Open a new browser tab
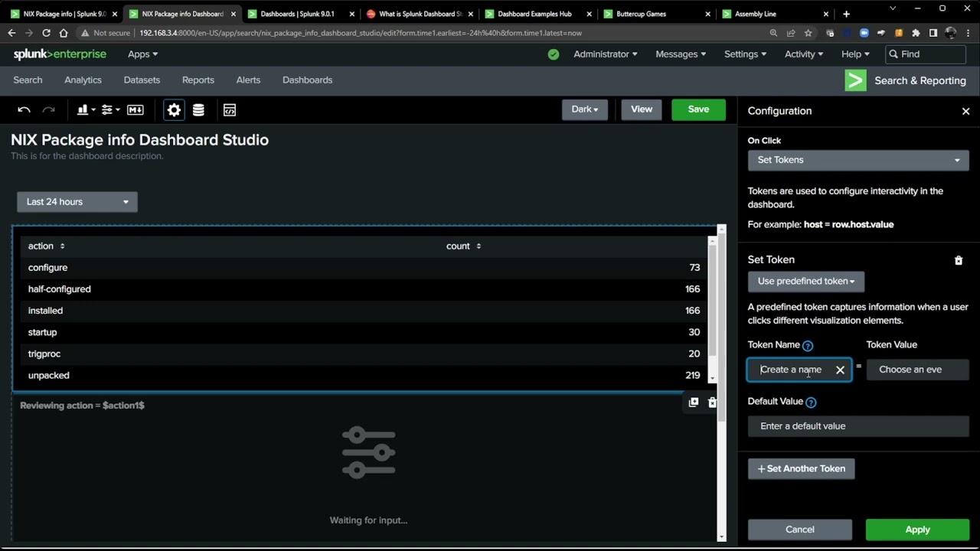 (846, 14)
